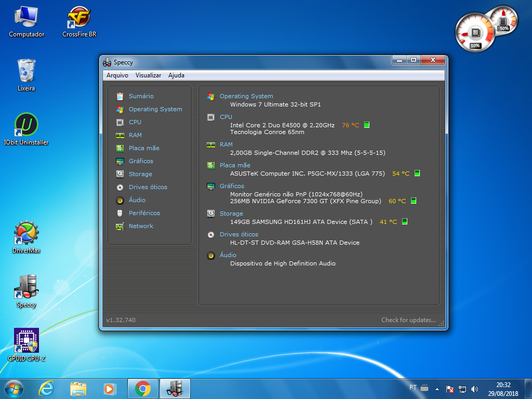Click the storage temperature indicator next to 41 °C

(405, 221)
